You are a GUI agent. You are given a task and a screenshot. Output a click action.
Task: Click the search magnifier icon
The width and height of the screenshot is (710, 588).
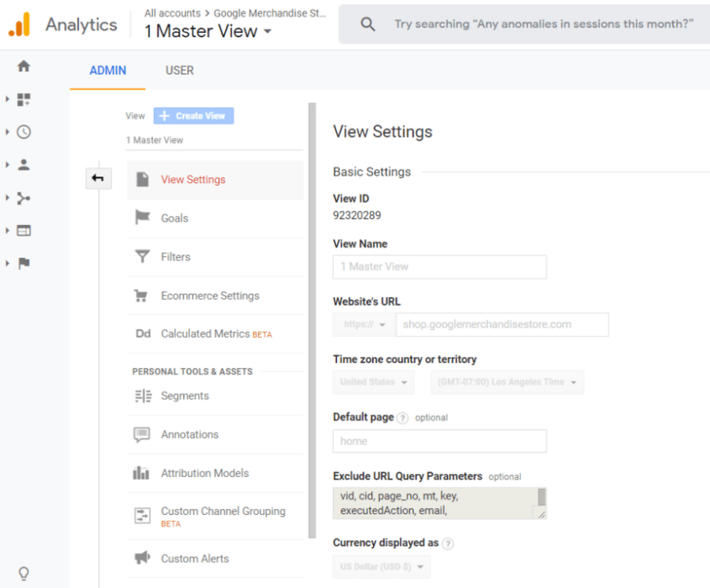[367, 24]
